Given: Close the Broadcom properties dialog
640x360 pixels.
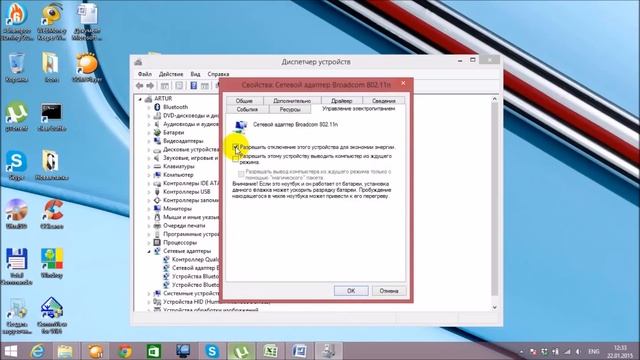Looking at the screenshot, I should [403, 83].
